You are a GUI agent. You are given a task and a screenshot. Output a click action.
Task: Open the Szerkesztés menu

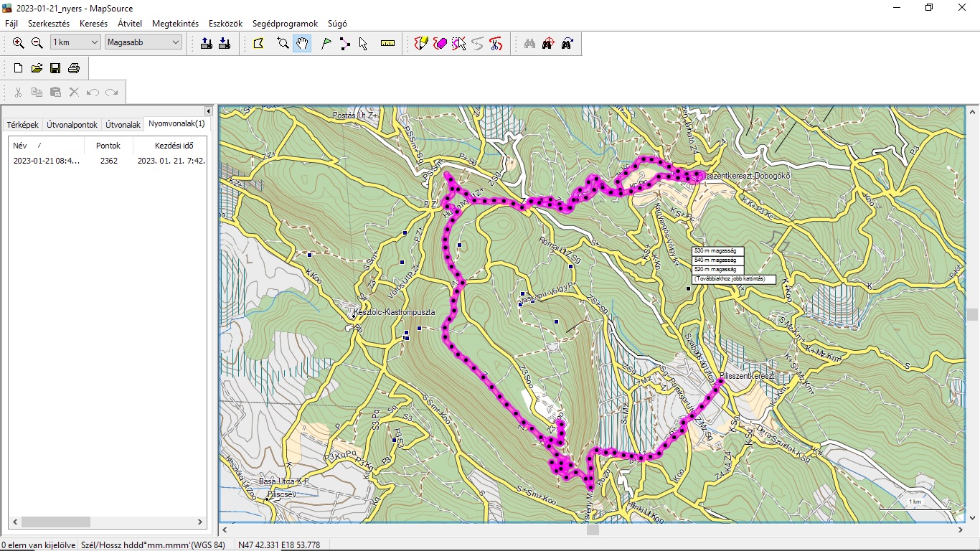49,24
